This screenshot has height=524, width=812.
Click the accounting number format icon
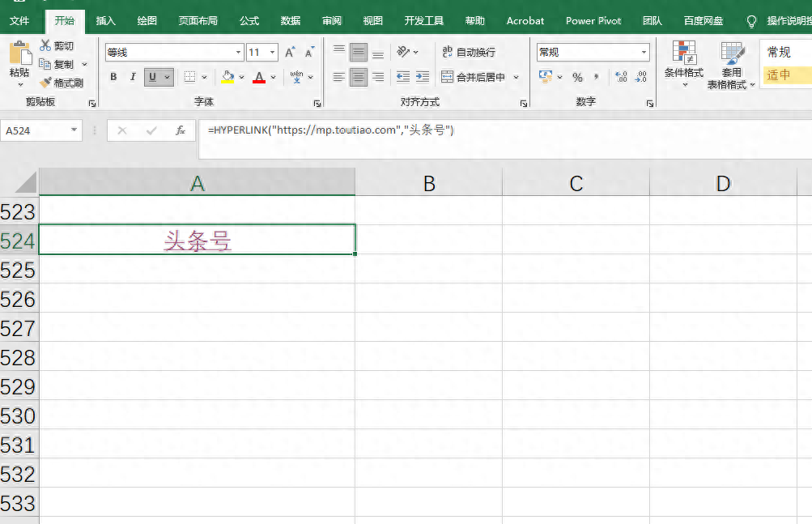pos(546,77)
